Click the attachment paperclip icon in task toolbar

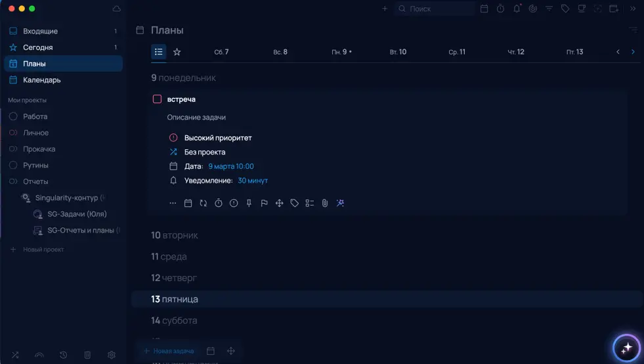324,204
